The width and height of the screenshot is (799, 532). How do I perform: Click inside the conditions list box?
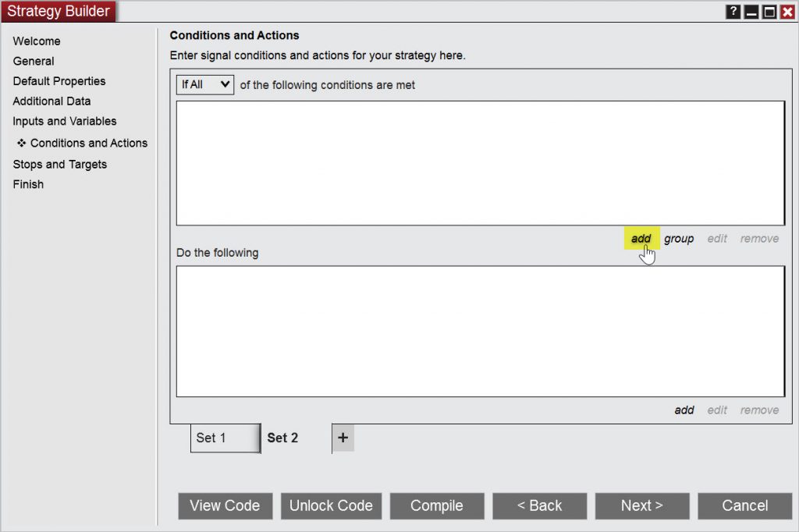(481, 163)
